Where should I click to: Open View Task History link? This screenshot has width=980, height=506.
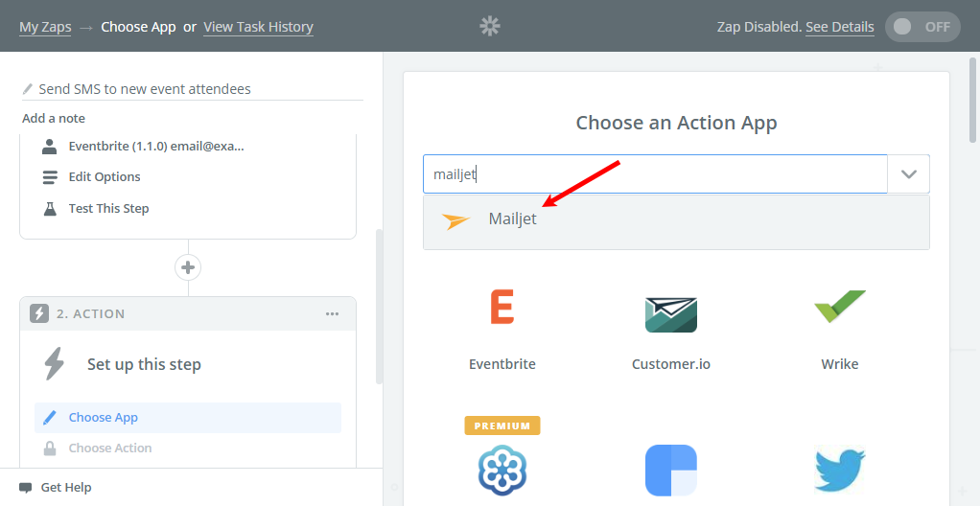[258, 27]
